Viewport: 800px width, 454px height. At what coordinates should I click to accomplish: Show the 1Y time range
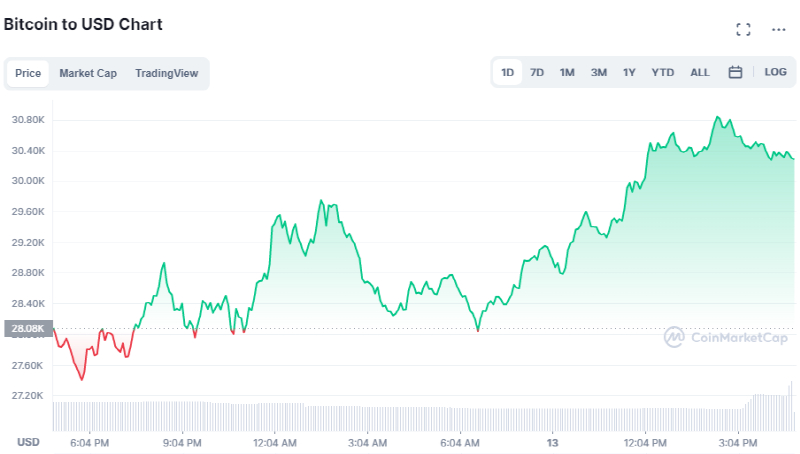(x=629, y=72)
